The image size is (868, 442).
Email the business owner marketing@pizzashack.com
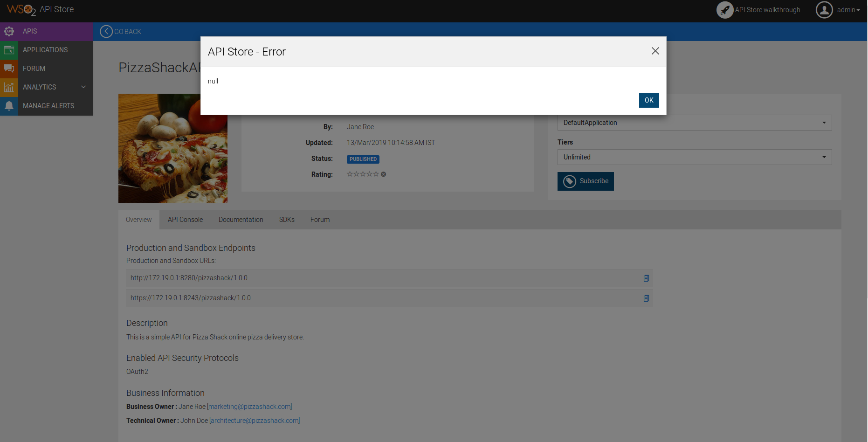point(249,406)
